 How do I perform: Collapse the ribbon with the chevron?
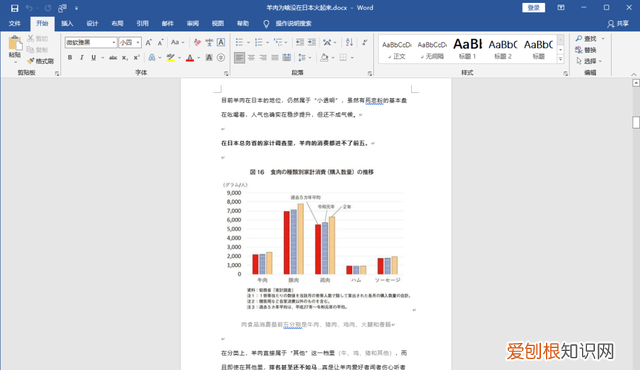click(633, 74)
